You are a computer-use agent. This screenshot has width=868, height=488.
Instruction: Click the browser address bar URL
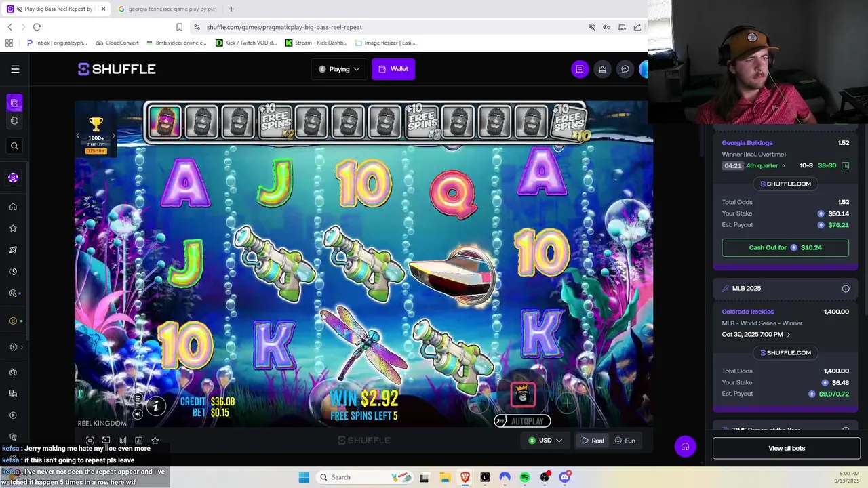coord(284,27)
